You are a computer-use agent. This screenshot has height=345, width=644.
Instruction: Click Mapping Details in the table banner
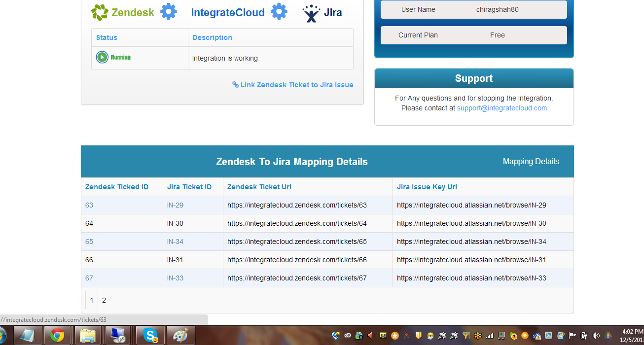pos(531,162)
